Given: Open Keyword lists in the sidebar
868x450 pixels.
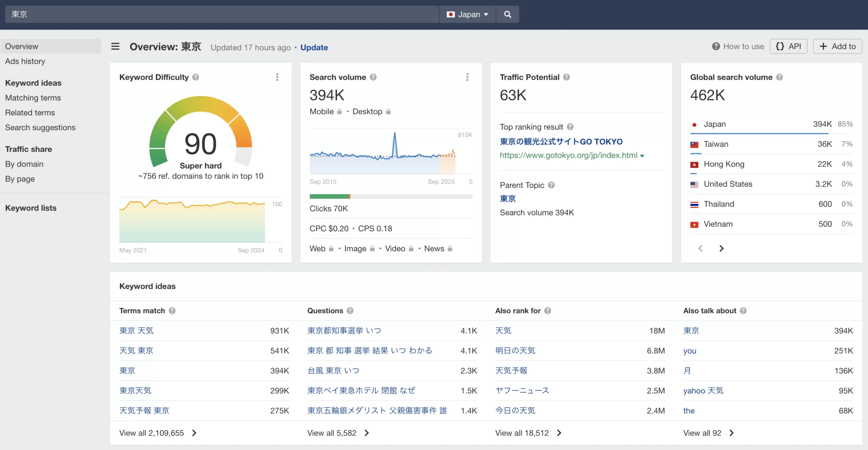Looking at the screenshot, I should click(x=31, y=208).
